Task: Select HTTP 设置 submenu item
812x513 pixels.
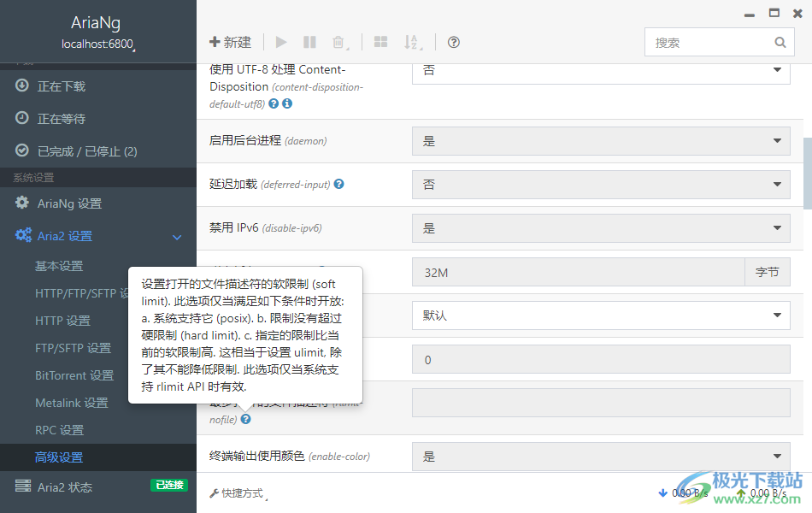Action: pyautogui.click(x=62, y=321)
